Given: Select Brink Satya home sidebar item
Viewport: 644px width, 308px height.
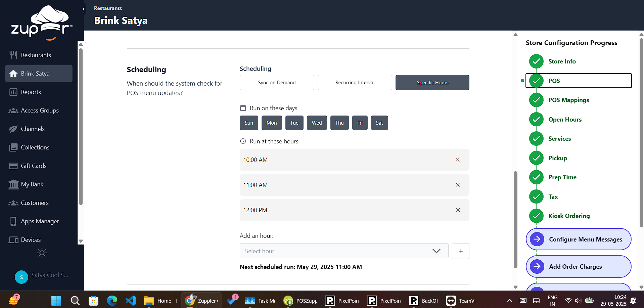Looking at the screenshot, I should (39, 74).
